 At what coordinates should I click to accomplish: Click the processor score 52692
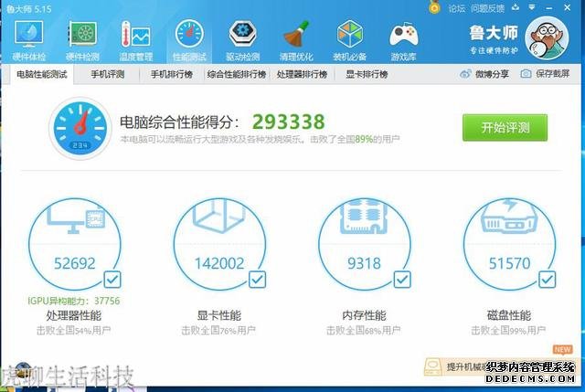pyautogui.click(x=75, y=263)
